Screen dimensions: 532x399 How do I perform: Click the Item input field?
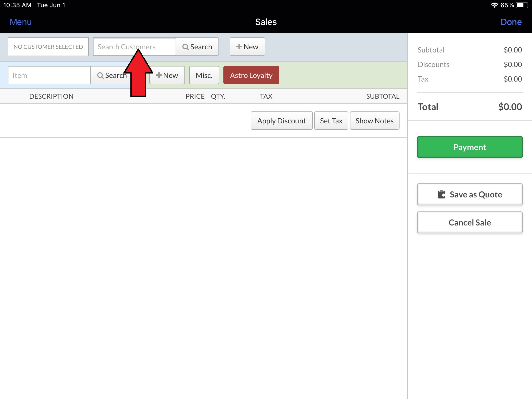click(x=49, y=75)
